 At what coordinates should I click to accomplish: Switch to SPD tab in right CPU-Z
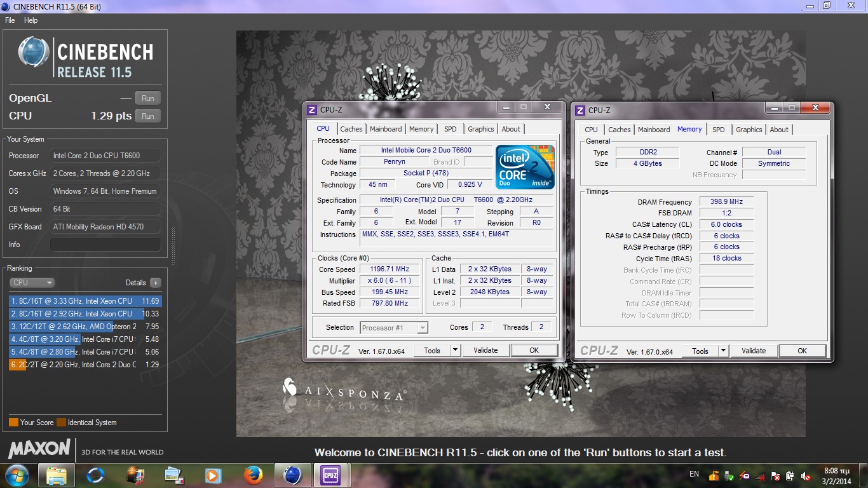(x=719, y=130)
